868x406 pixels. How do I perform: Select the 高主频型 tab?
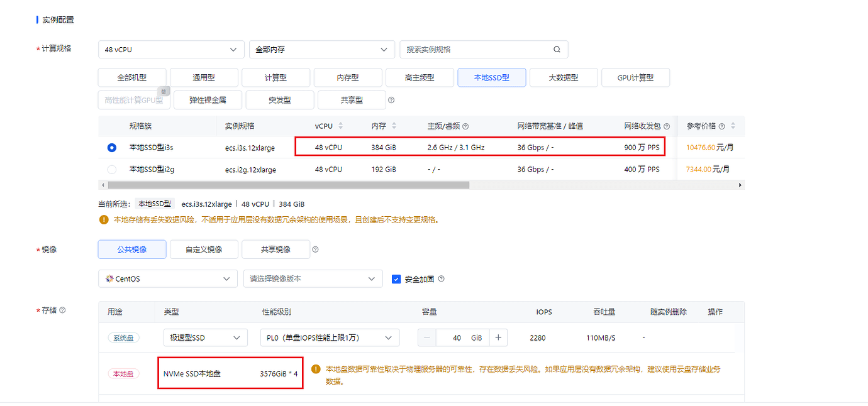point(420,78)
